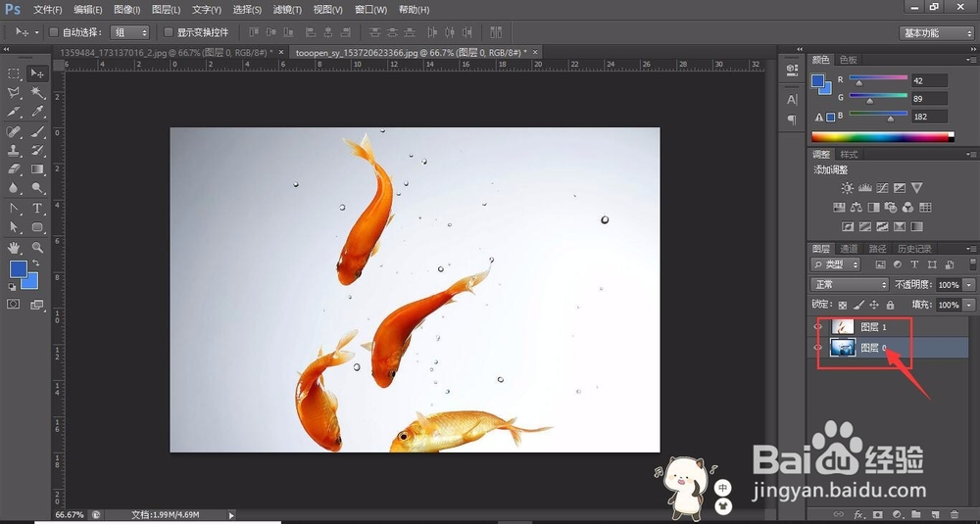Select the Pen tool
This screenshot has height=524, width=980.
click(x=14, y=208)
